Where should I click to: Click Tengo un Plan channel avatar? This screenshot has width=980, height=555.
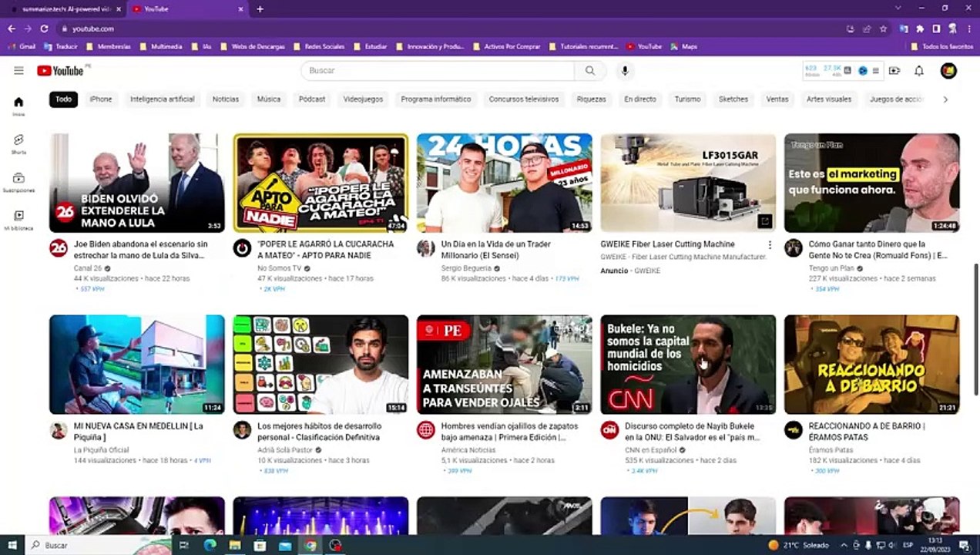[793, 248]
